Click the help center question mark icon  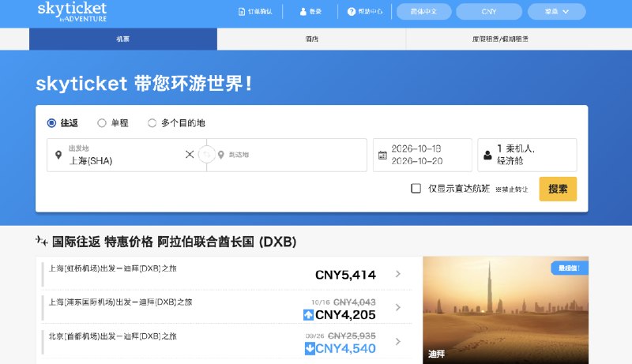351,12
